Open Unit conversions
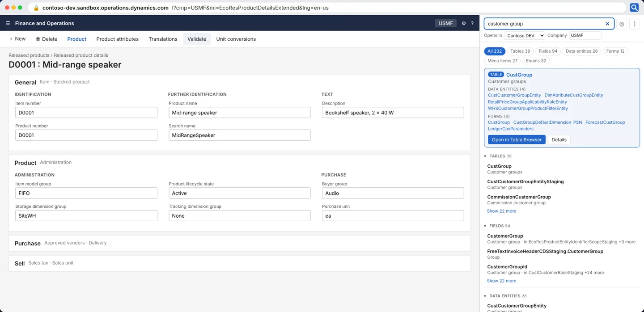The image size is (644, 312). click(x=236, y=39)
